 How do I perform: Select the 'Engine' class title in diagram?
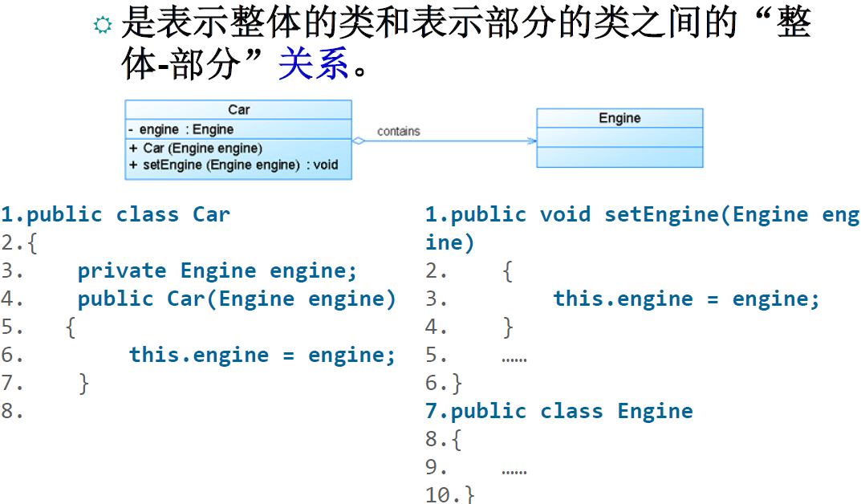[x=620, y=118]
